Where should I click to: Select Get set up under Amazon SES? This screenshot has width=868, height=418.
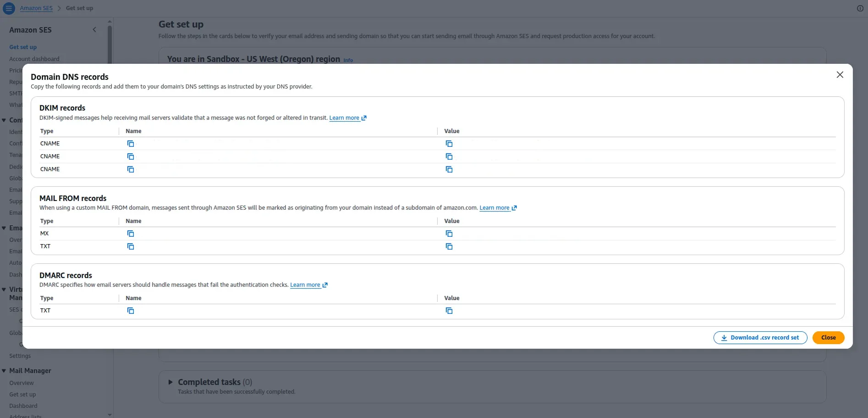coord(23,47)
